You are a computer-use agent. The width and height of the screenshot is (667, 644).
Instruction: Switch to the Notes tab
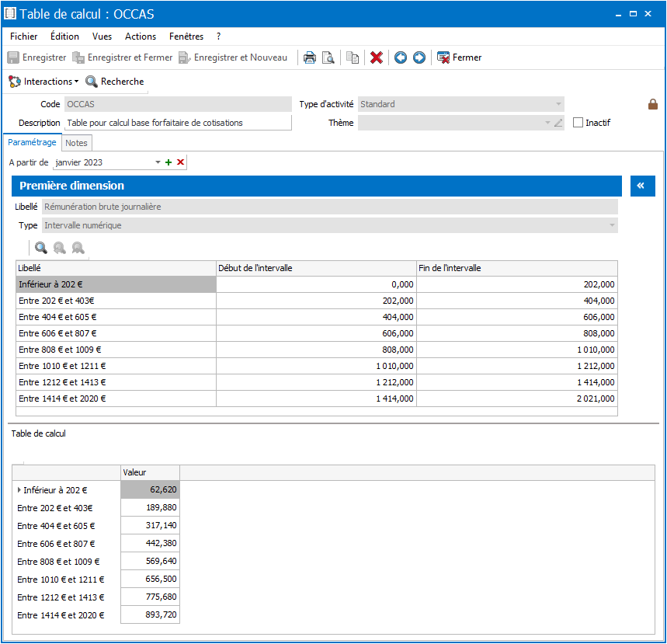(77, 143)
